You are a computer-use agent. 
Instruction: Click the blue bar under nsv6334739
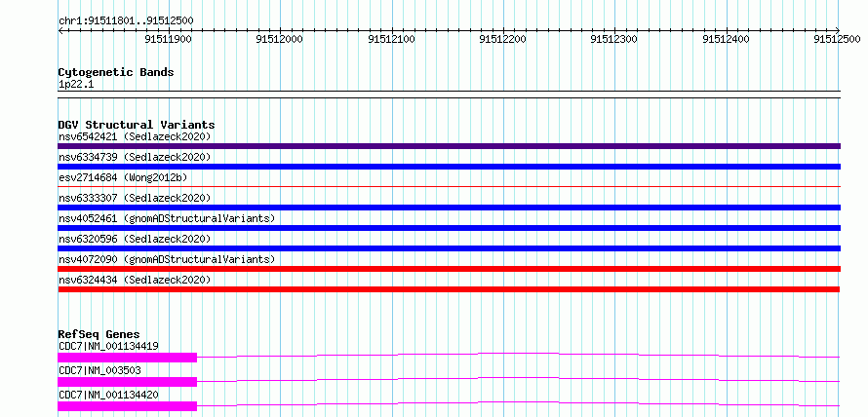[449, 167]
